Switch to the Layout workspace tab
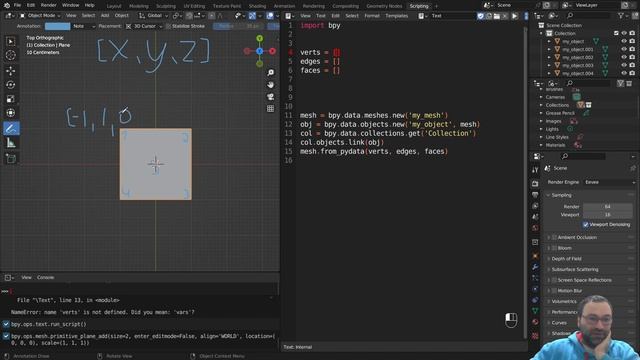 click(x=114, y=6)
